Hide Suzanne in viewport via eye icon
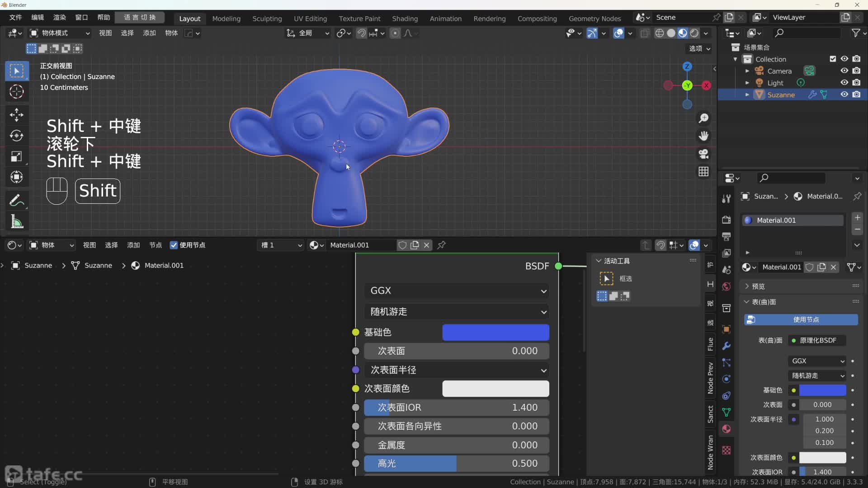Viewport: 868px width, 488px height. coord(844,94)
